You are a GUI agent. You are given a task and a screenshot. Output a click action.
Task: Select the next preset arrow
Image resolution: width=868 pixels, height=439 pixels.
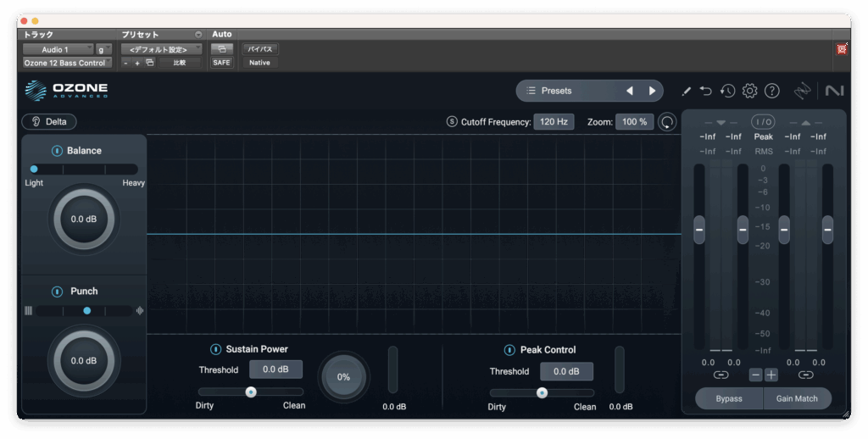[x=652, y=91]
